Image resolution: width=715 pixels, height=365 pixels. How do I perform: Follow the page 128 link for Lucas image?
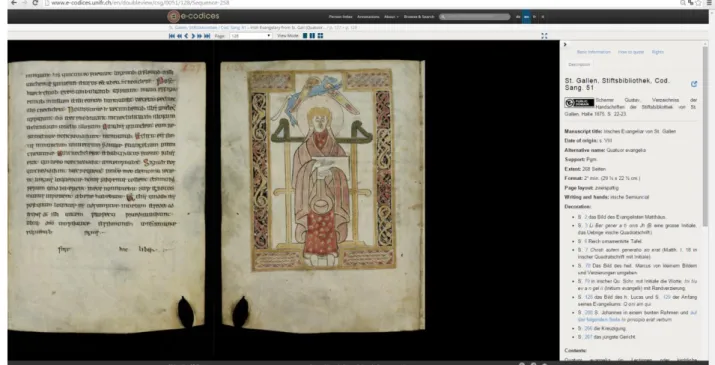point(589,297)
